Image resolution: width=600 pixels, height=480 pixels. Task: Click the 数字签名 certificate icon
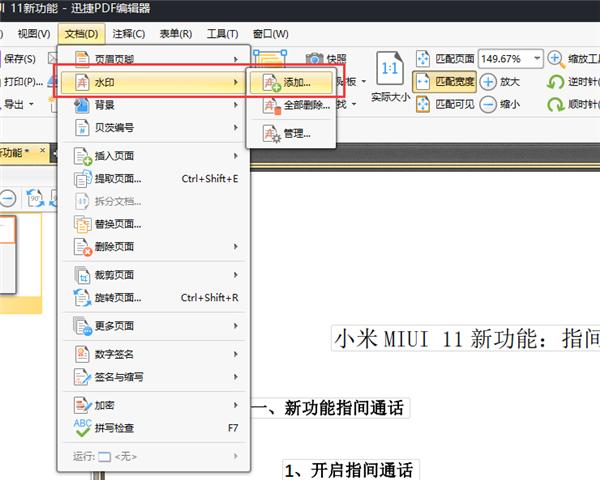tap(82, 354)
